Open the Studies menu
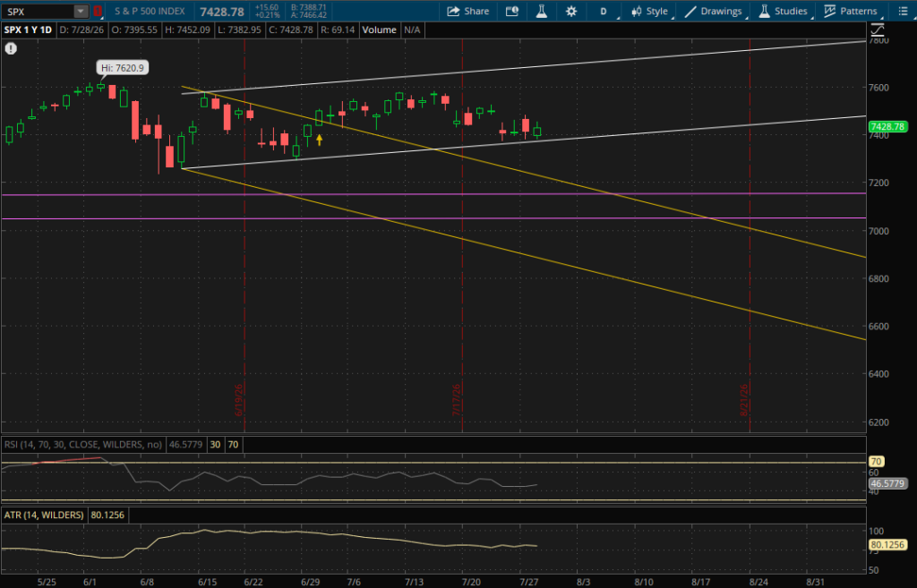917x588 pixels. click(x=783, y=11)
